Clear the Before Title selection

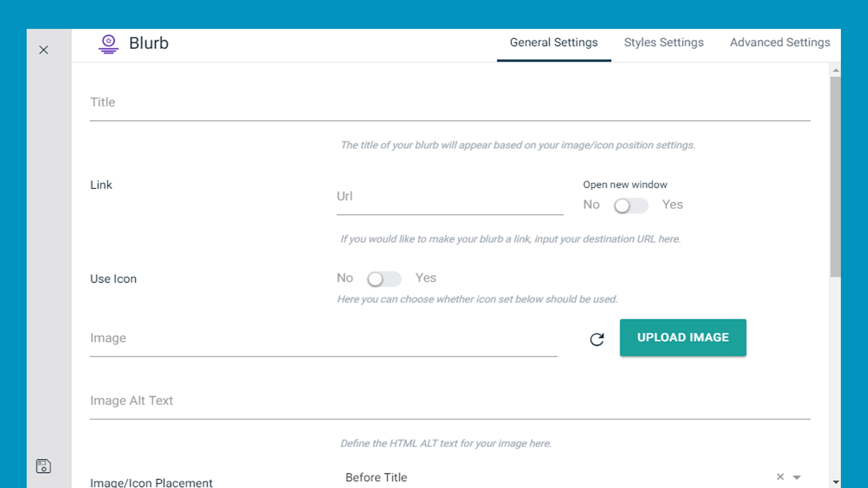(780, 477)
